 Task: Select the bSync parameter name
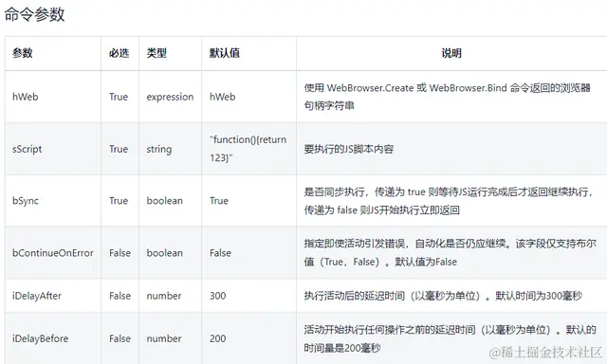point(26,201)
